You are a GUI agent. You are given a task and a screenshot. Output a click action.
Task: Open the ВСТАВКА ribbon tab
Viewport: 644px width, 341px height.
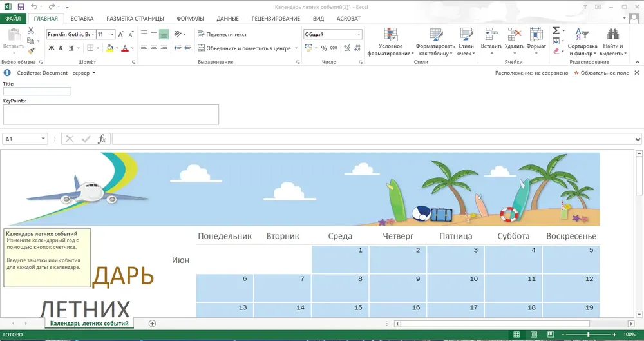[x=82, y=19]
